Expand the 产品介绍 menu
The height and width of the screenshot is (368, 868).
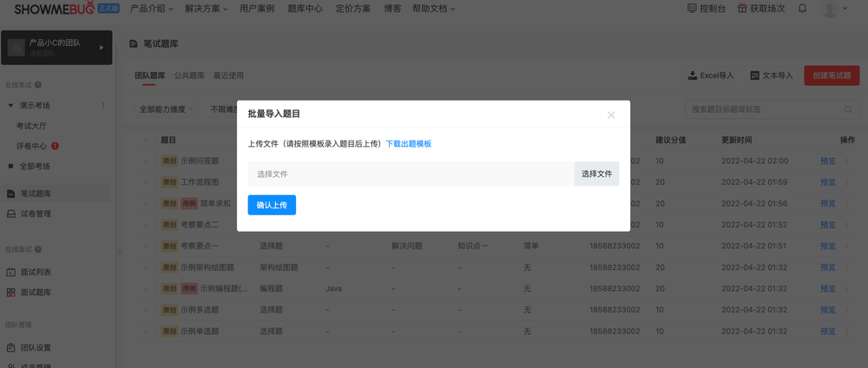pos(152,9)
